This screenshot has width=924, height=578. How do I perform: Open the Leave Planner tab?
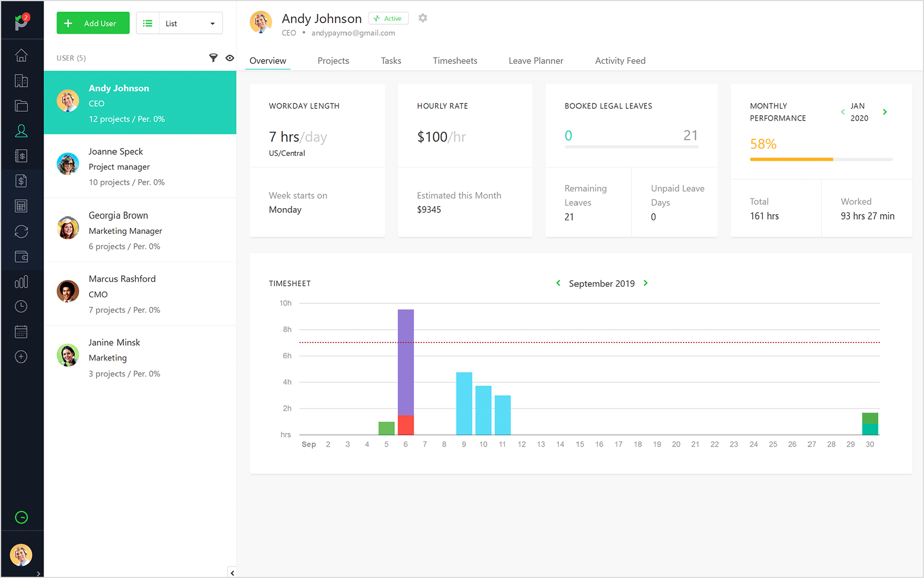point(536,61)
